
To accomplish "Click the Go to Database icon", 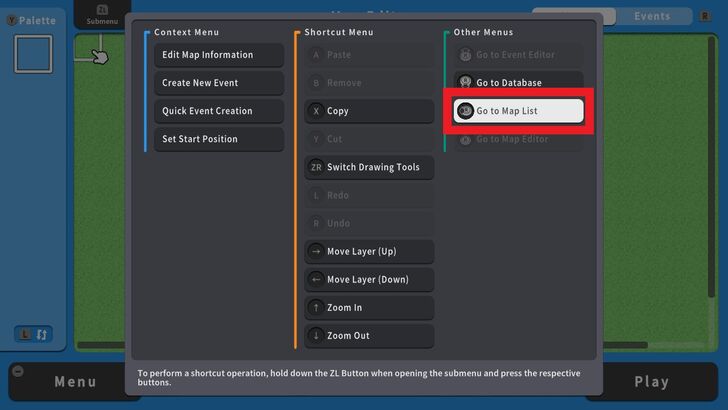I will (x=465, y=83).
